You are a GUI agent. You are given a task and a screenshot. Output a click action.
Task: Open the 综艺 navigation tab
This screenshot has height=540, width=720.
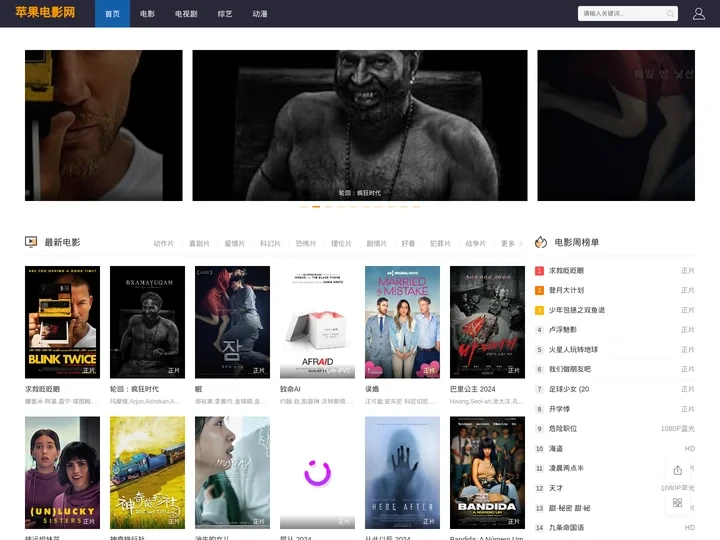225,14
